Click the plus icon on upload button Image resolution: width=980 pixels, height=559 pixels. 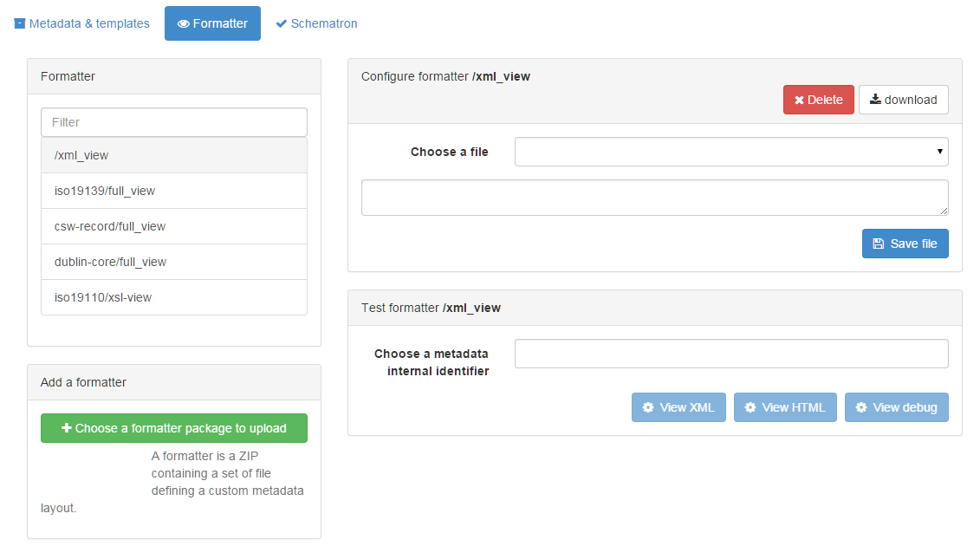(66, 428)
